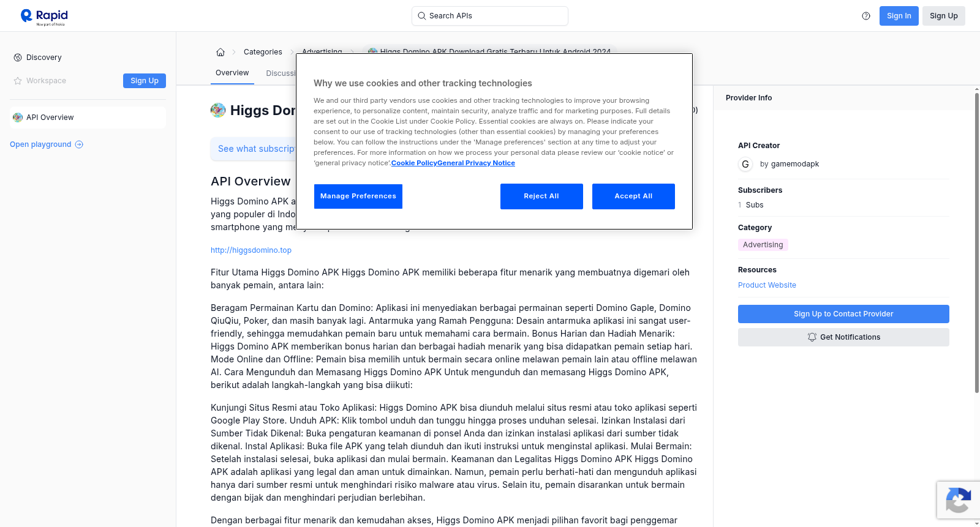This screenshot has height=527, width=980.
Task: Click the search magnifier icon
Action: click(x=421, y=16)
